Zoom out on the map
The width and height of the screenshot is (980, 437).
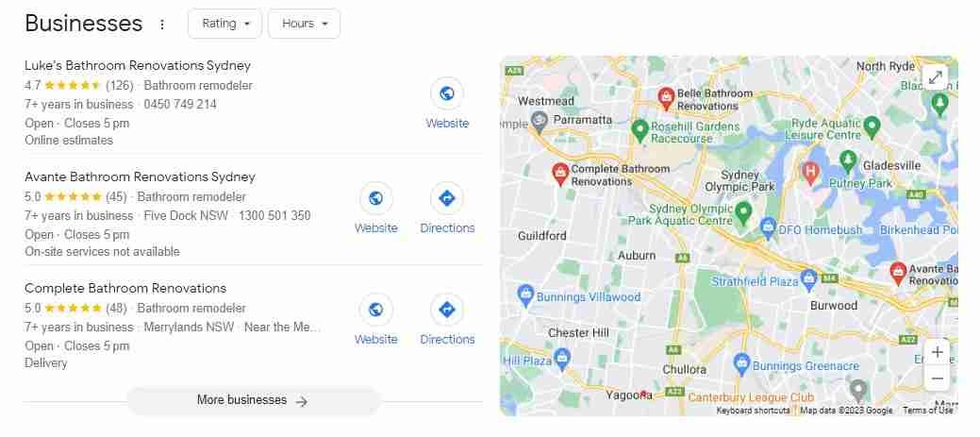937,378
